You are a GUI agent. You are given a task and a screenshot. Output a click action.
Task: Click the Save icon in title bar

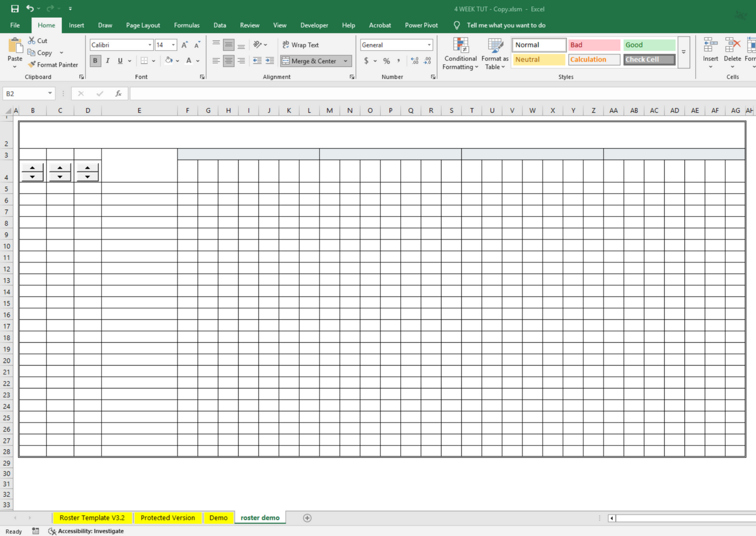[x=15, y=9]
